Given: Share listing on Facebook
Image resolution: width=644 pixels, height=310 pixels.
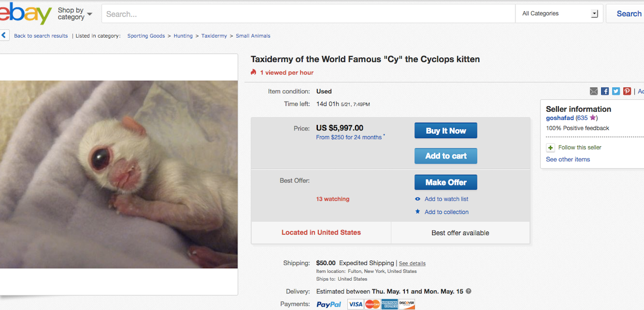Looking at the screenshot, I should point(605,91).
